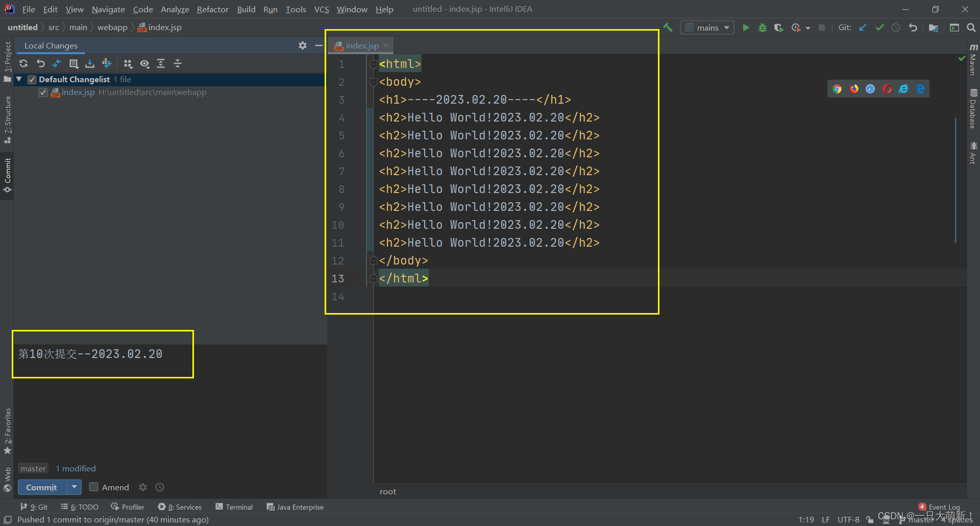
Task: Collapse fold marker at body line 2
Action: (373, 82)
